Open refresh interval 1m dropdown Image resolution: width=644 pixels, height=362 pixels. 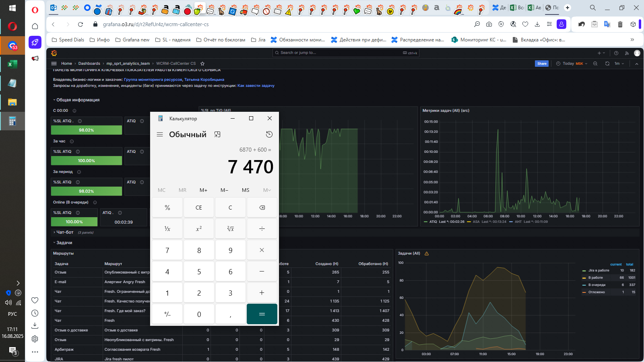click(619, 64)
